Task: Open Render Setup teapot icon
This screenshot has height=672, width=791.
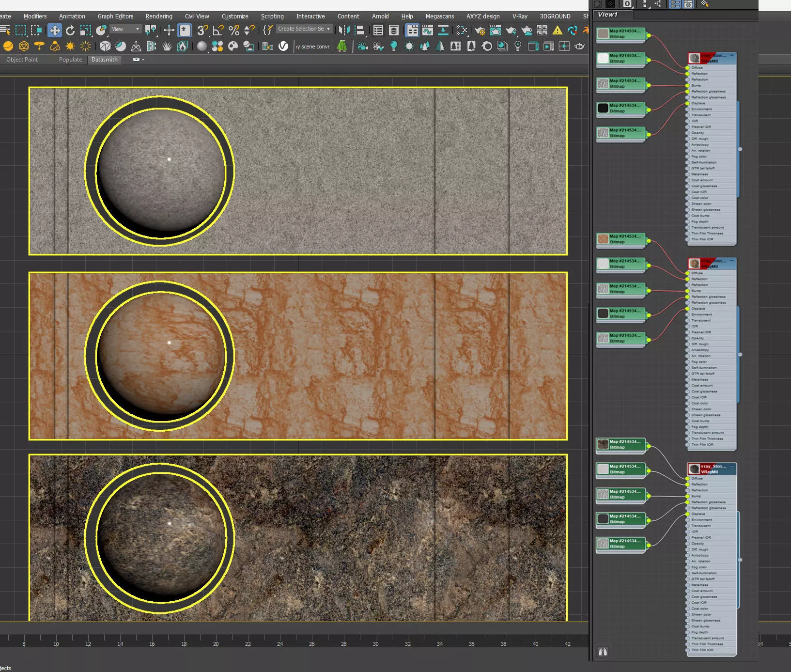Action: 480,31
